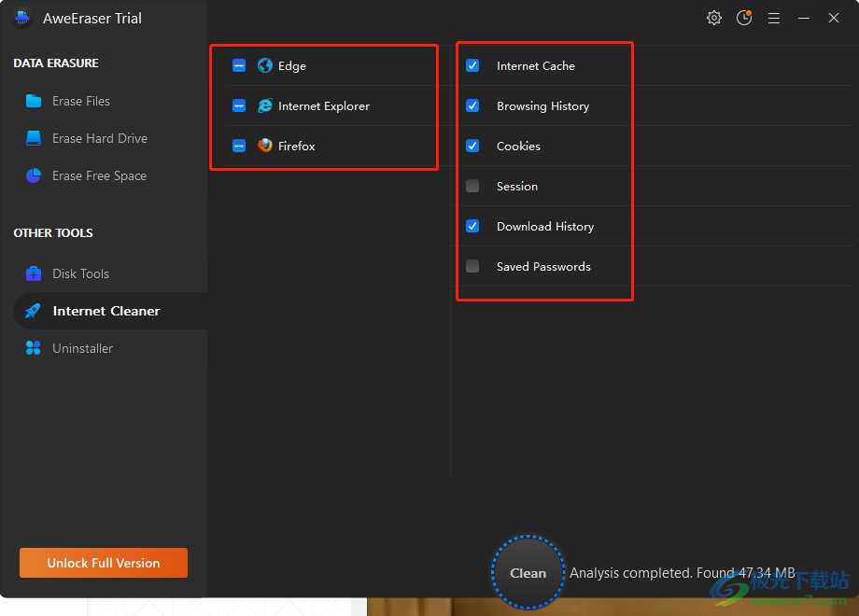Click the Internet Cache label
Screen dimensions: 859x616
(536, 66)
